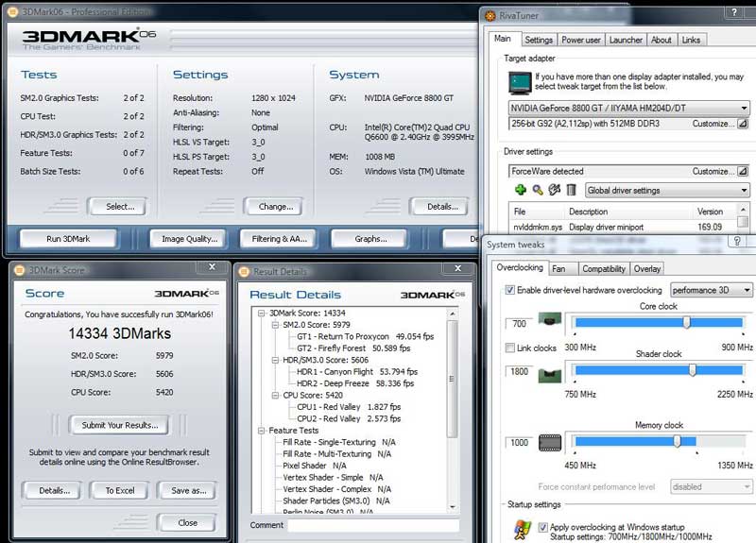Toggle the Link clocks checkbox

[509, 348]
